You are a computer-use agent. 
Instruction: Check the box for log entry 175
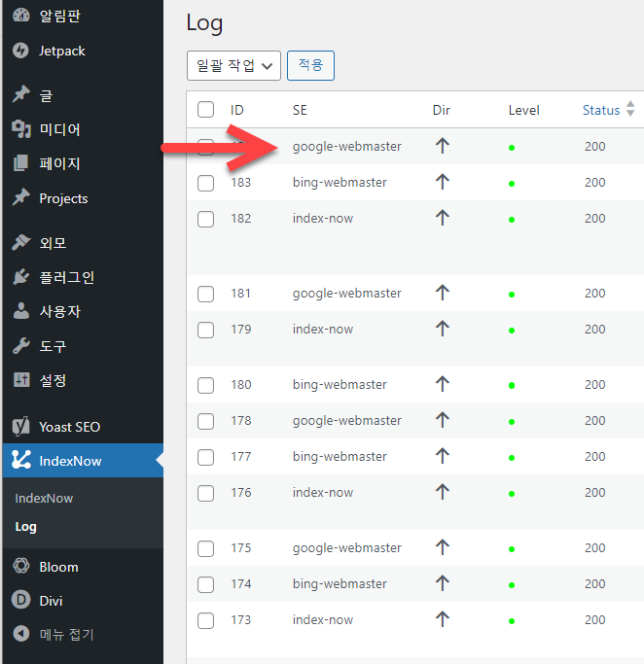(205, 549)
